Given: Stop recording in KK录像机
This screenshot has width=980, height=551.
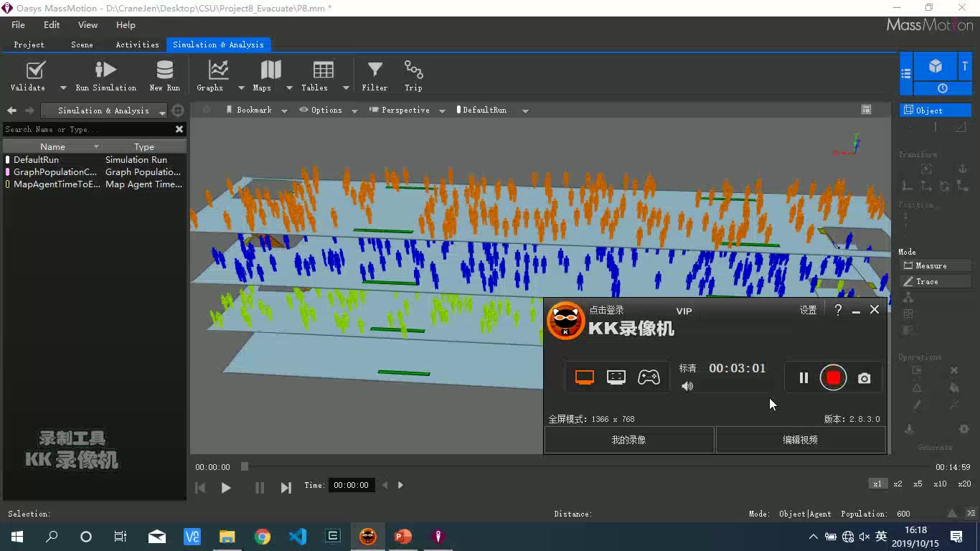Looking at the screenshot, I should pos(833,377).
